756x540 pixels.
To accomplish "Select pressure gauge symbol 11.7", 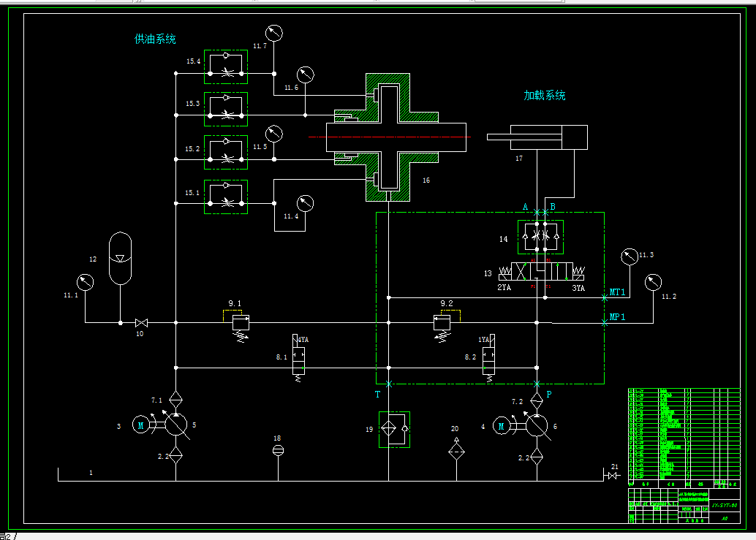I will coord(274,33).
